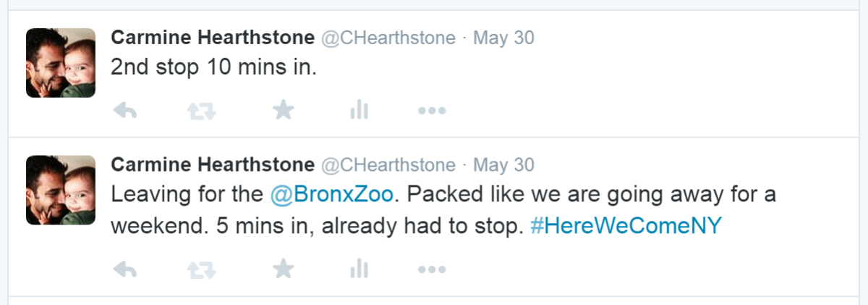Open @CHearthstone handle on the first tweet
Image resolution: width=868 pixels, height=305 pixels.
coord(388,38)
